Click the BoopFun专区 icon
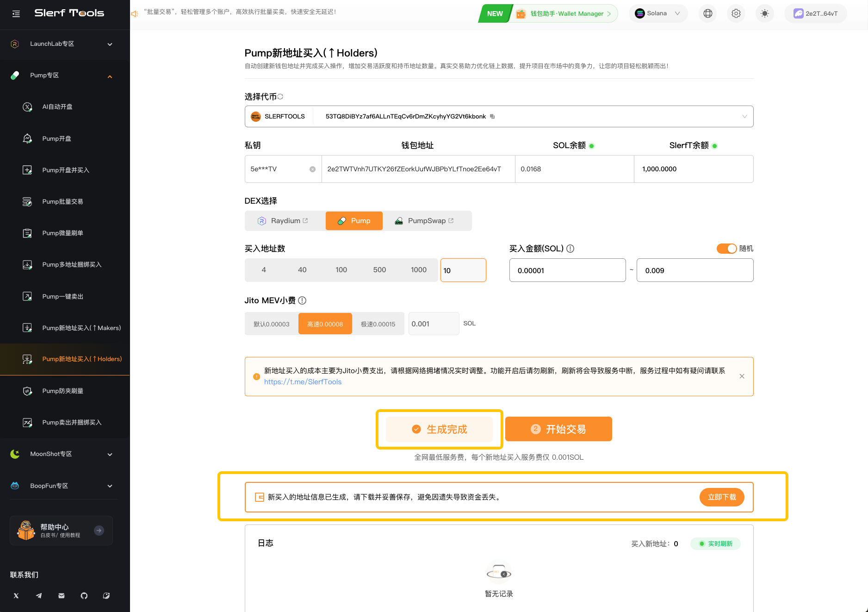The width and height of the screenshot is (868, 612). click(15, 486)
